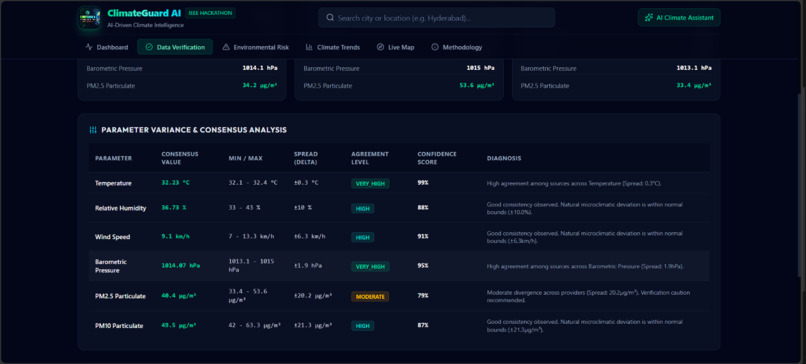Screen dimensions: 806x364
Task: Click the ±20.2 µg/m³ spread value
Action: coord(313,296)
